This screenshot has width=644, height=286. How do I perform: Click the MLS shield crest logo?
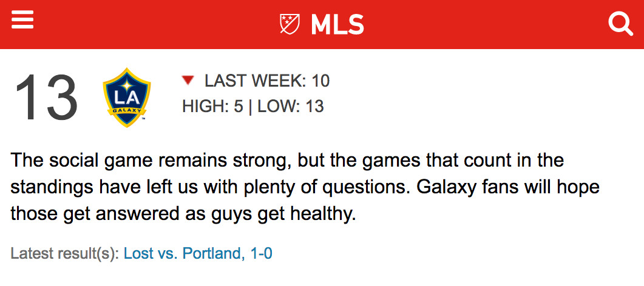coord(290,24)
